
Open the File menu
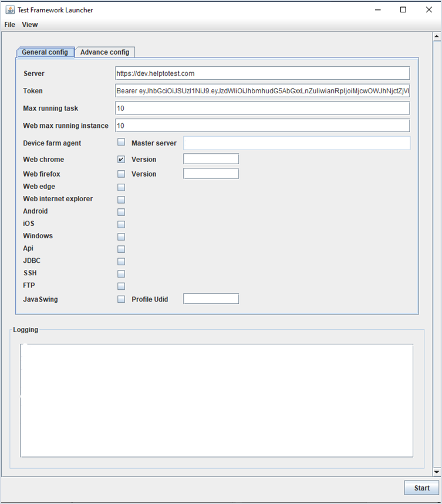point(9,25)
